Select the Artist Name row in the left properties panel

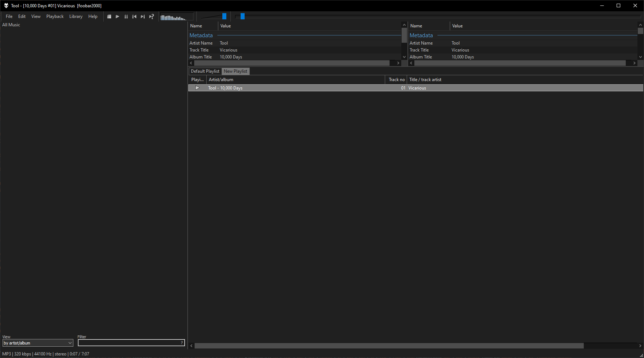295,43
